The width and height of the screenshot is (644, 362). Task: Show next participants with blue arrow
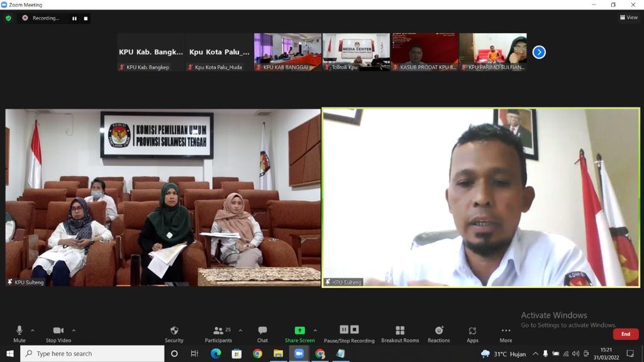pos(539,52)
